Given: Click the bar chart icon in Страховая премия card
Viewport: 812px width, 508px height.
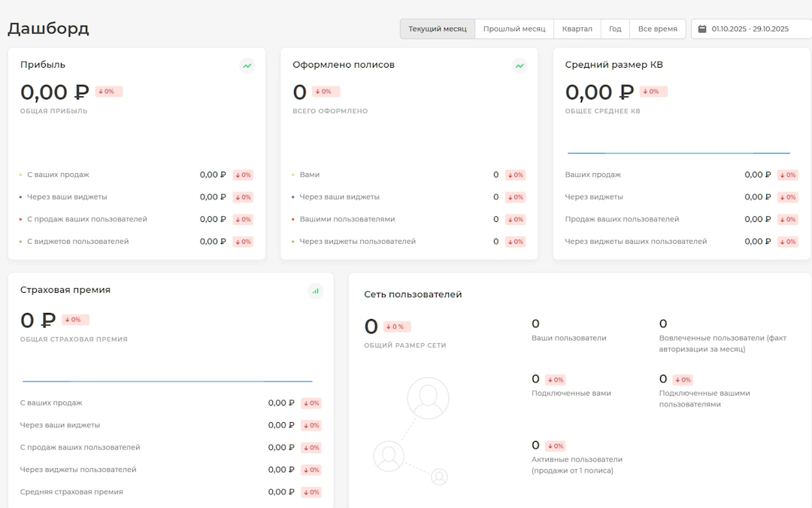Looking at the screenshot, I should pos(316,291).
